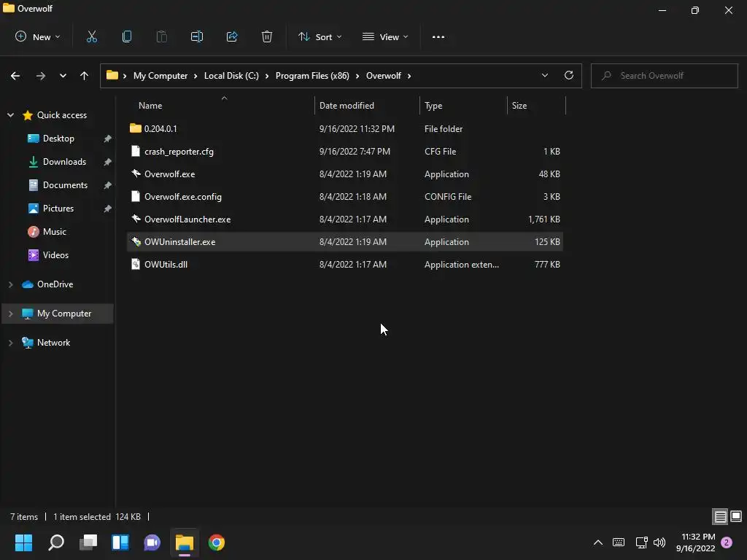The width and height of the screenshot is (747, 560).
Task: Select crash_reporter.cfg file
Action: (x=345, y=152)
